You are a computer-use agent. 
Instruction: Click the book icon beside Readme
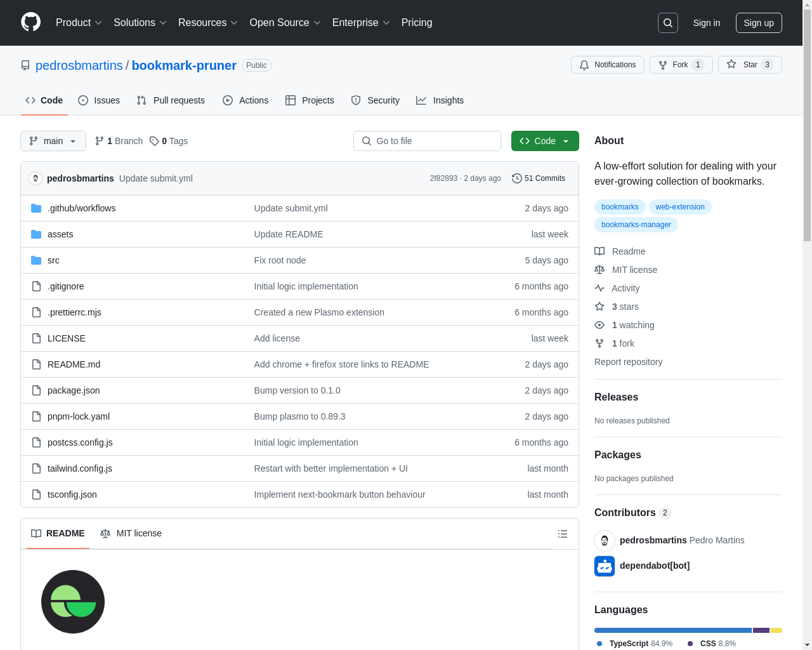click(599, 251)
